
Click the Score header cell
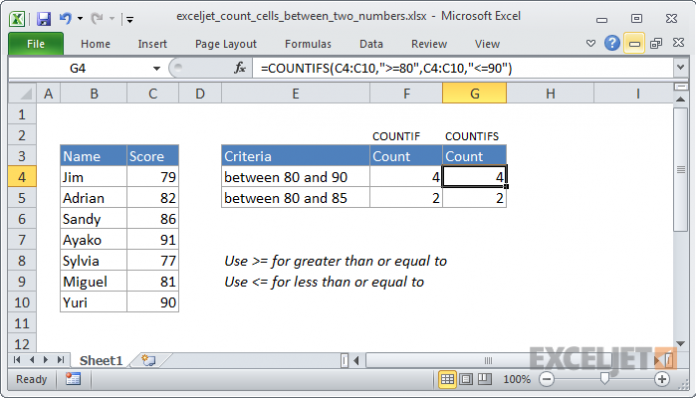[x=153, y=156]
